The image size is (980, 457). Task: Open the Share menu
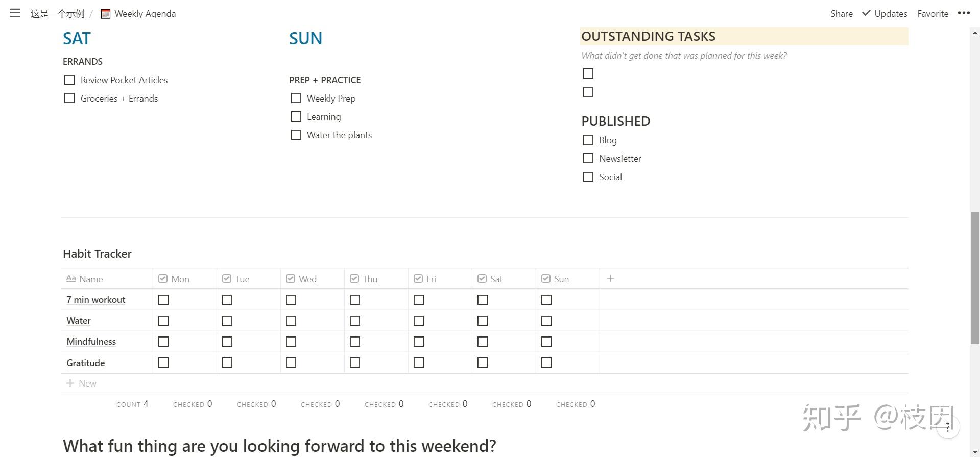coord(841,14)
